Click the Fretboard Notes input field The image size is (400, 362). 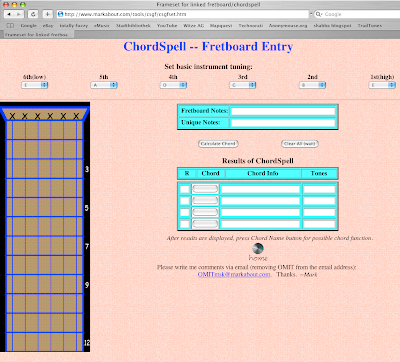(x=283, y=111)
